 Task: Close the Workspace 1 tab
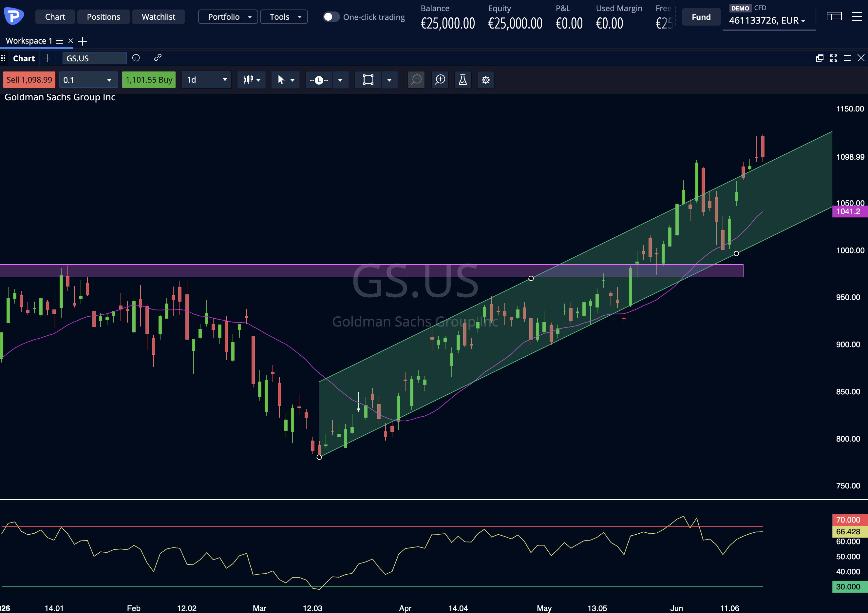pos(71,41)
